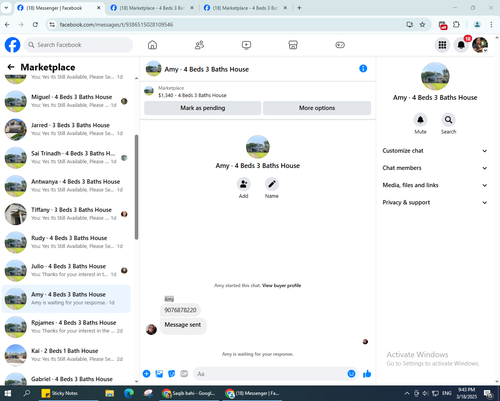Open the Chrome three-dot menu
The height and width of the screenshot is (401, 500).
point(491,25)
